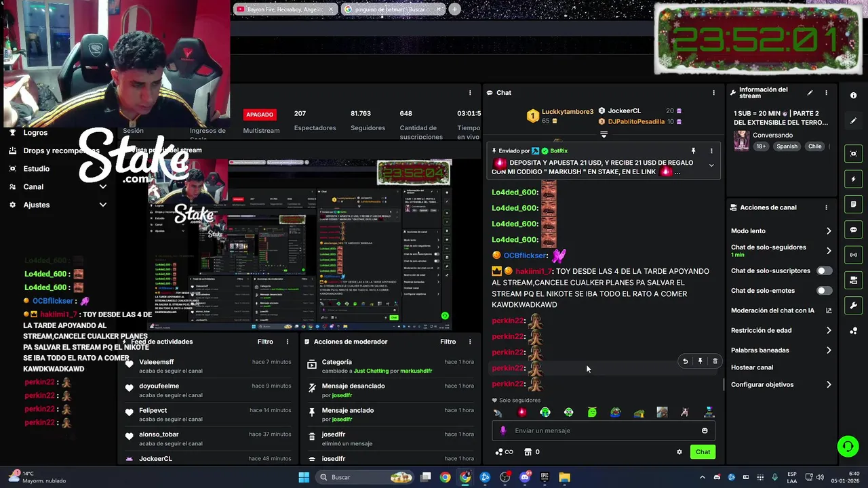Open chat settings gear icon
Screen dimensions: 868x488
pyautogui.click(x=679, y=452)
